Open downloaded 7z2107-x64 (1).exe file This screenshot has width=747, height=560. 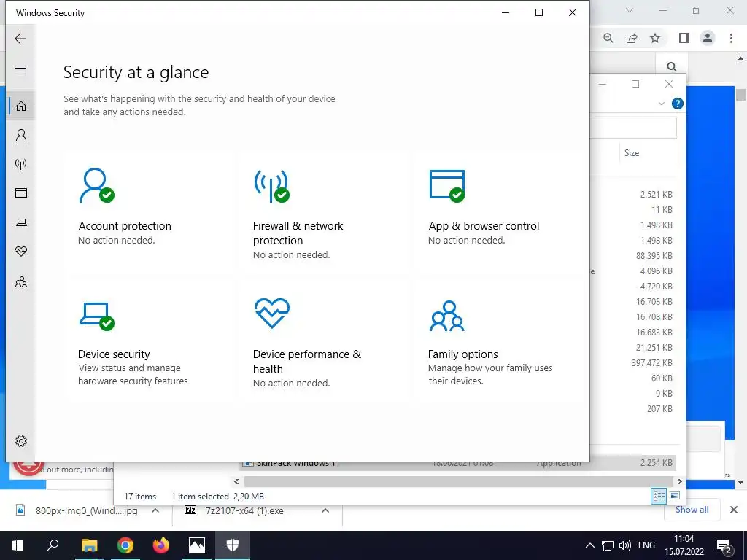point(244,510)
